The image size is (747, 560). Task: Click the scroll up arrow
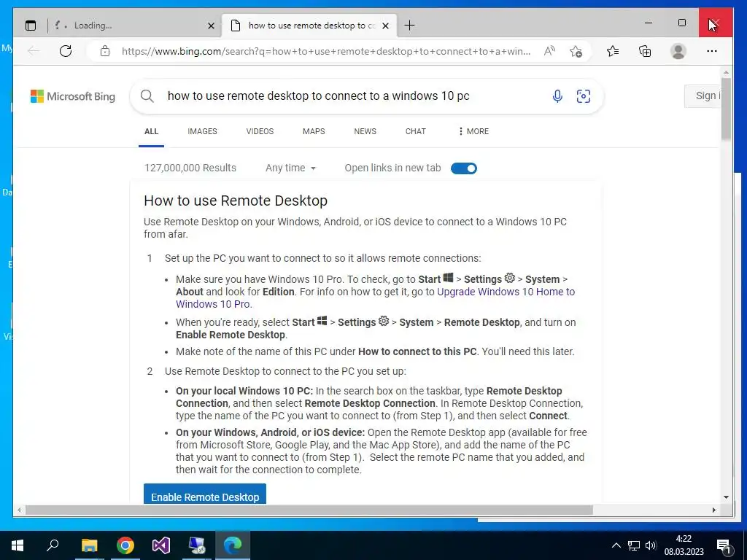click(x=726, y=72)
